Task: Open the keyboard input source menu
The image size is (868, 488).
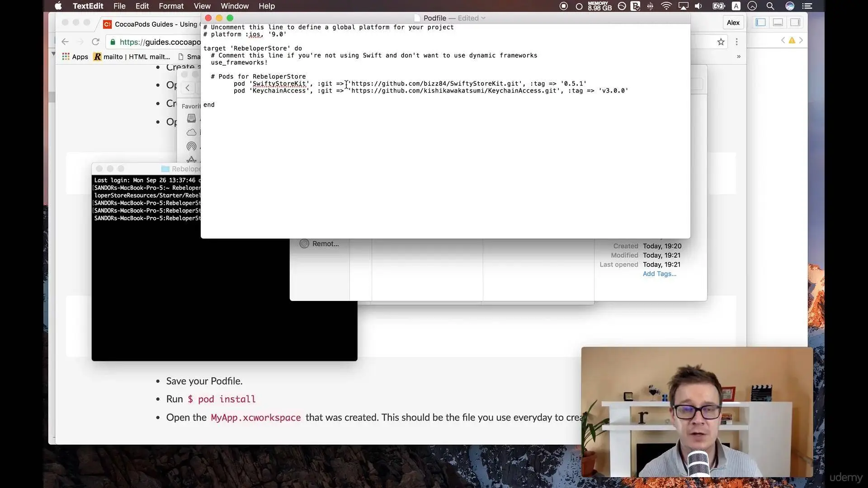Action: click(736, 6)
